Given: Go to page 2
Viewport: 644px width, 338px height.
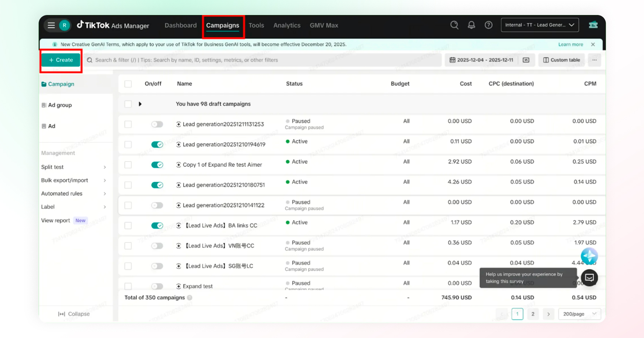Looking at the screenshot, I should click(x=533, y=314).
